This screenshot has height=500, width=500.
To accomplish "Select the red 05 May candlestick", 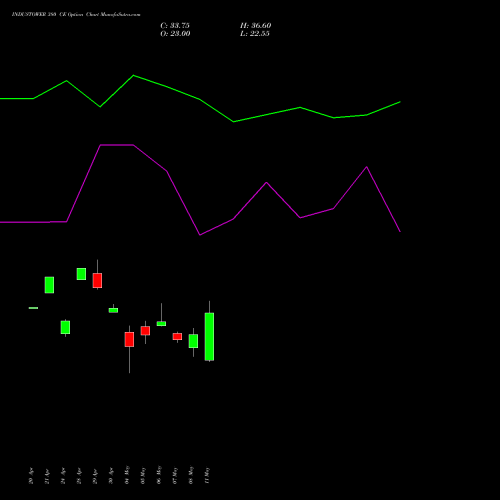I will (145, 331).
